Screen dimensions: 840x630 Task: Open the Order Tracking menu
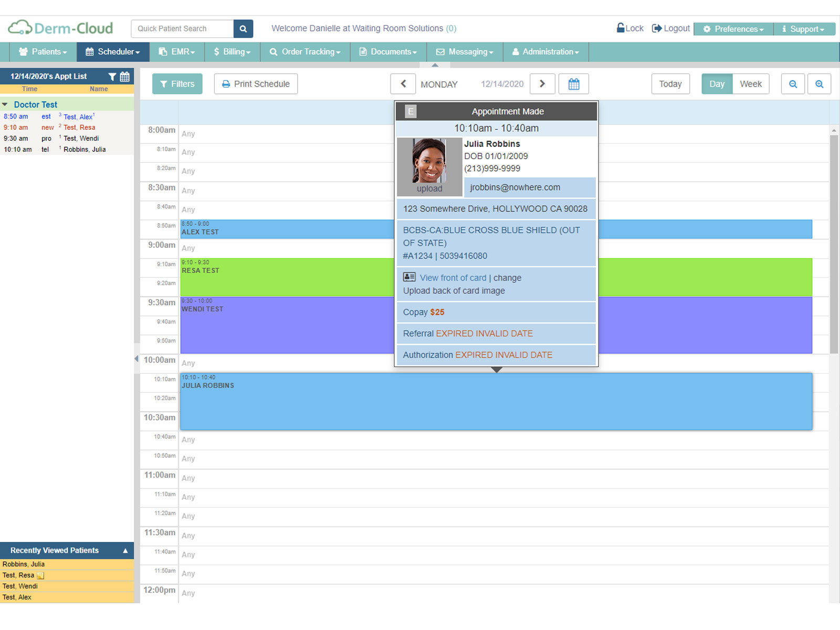[x=305, y=52]
